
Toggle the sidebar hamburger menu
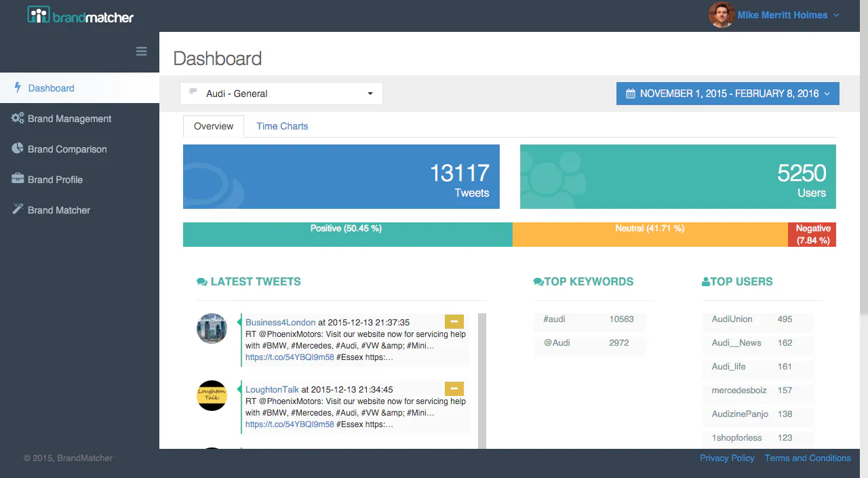tap(142, 51)
